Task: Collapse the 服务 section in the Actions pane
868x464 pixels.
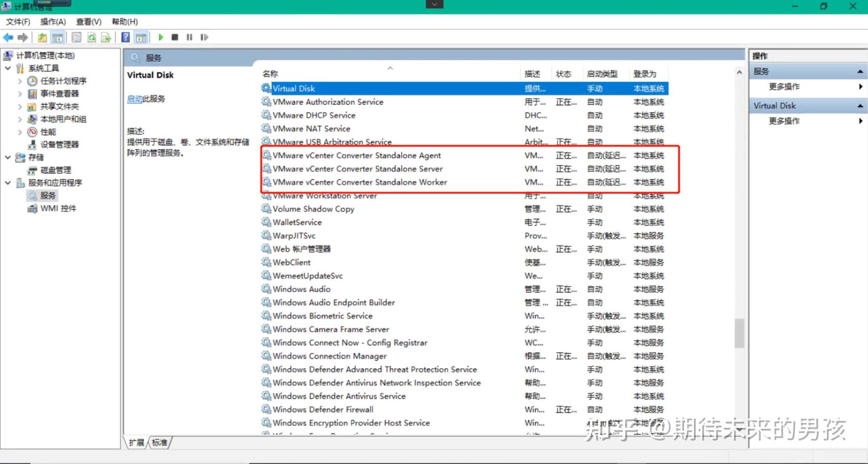Action: pyautogui.click(x=860, y=71)
